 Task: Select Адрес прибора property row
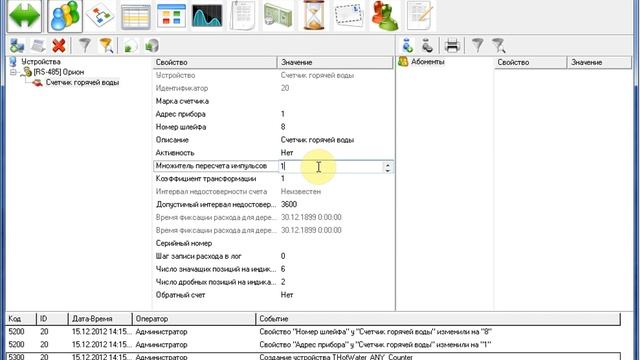tap(273, 114)
